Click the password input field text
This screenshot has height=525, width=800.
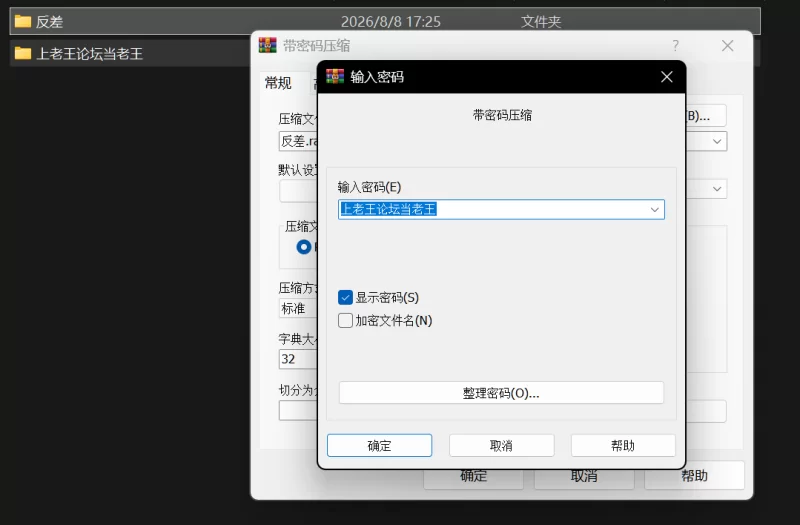[x=388, y=209]
